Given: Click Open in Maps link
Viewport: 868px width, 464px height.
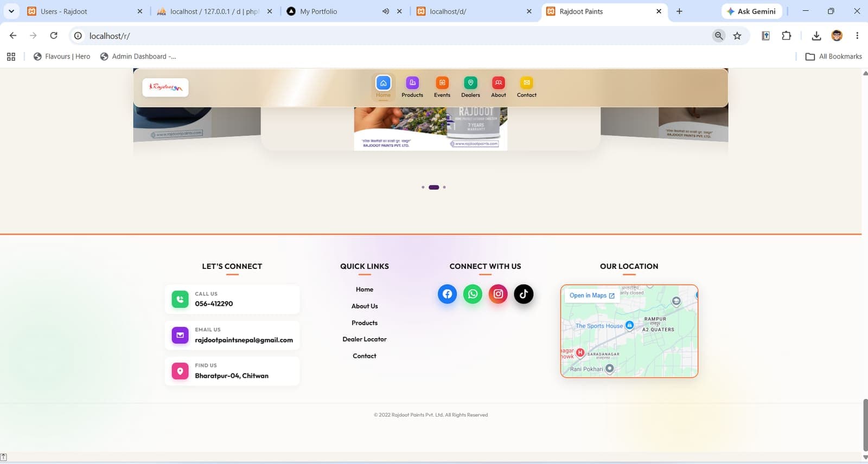Looking at the screenshot, I should (592, 295).
